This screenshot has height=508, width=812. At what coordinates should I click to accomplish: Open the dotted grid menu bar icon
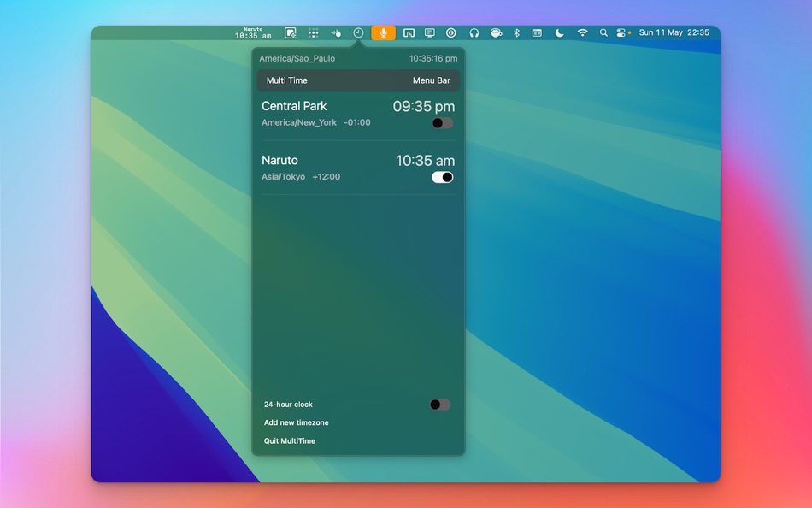pyautogui.click(x=314, y=33)
